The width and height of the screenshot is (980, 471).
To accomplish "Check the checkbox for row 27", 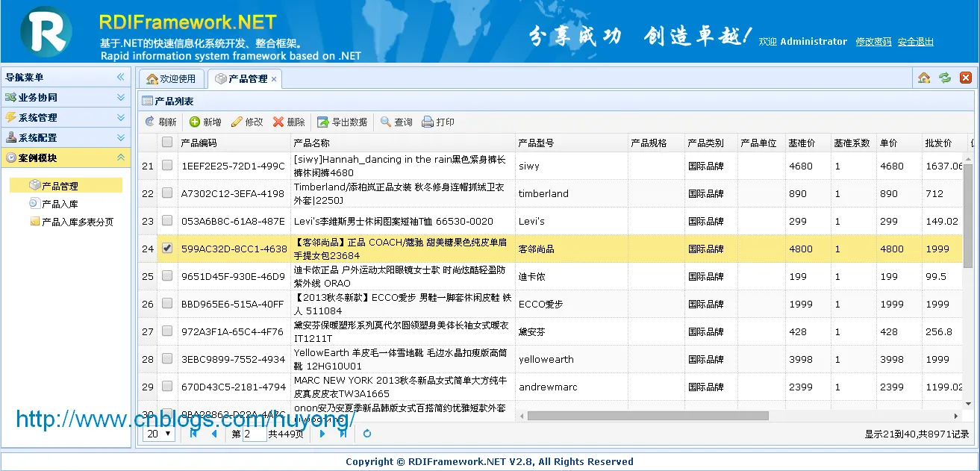I will point(167,331).
